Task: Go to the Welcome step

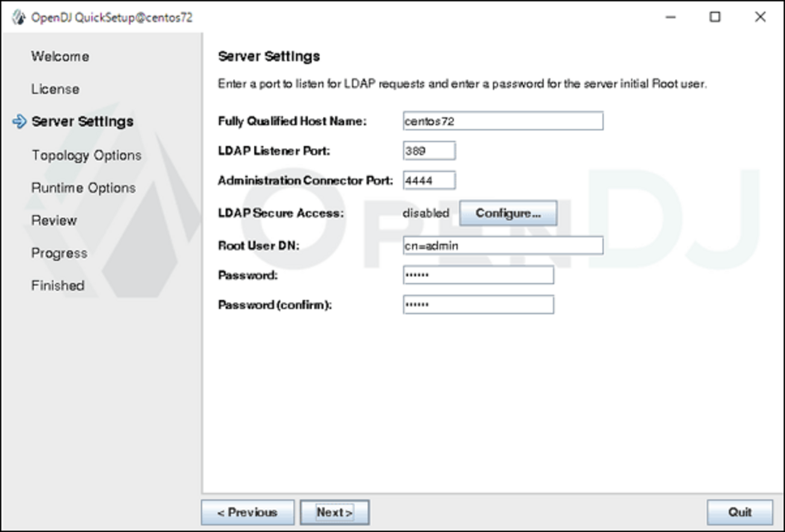Action: [60, 56]
